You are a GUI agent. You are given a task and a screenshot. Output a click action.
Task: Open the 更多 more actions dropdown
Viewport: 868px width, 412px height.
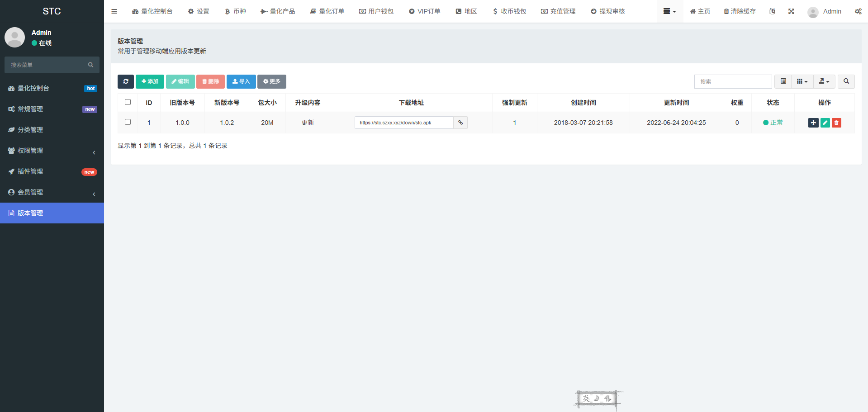pos(272,81)
